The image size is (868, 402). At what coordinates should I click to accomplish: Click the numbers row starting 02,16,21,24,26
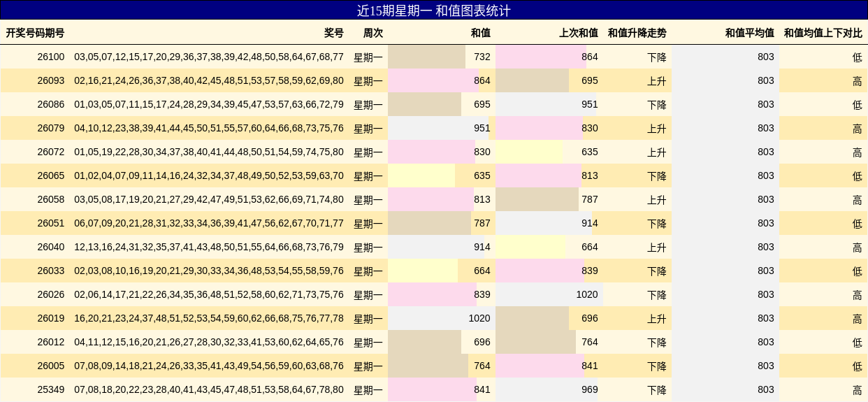[209, 80]
